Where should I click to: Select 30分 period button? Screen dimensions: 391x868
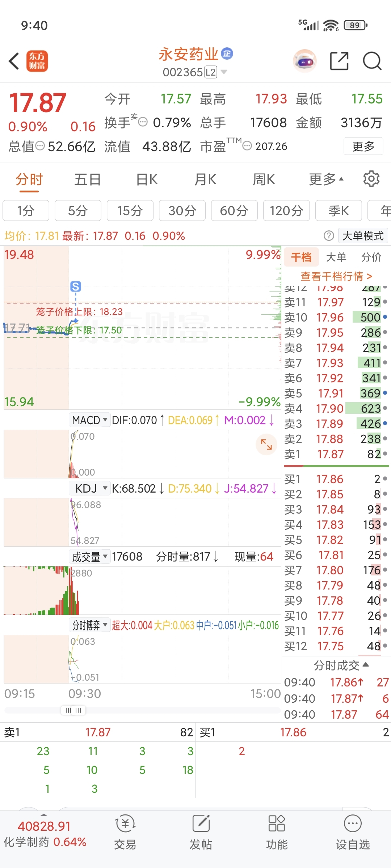182,210
